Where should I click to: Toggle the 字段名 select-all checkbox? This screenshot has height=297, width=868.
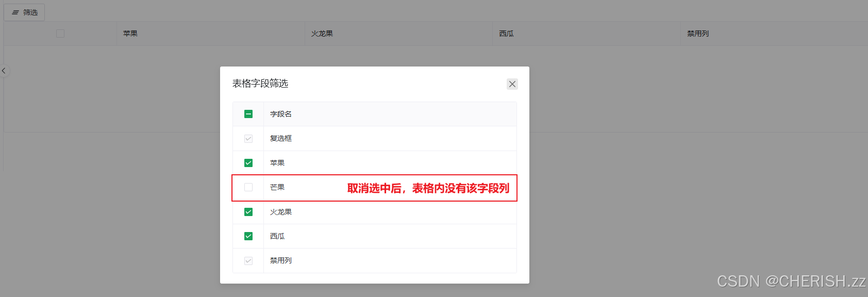point(248,114)
